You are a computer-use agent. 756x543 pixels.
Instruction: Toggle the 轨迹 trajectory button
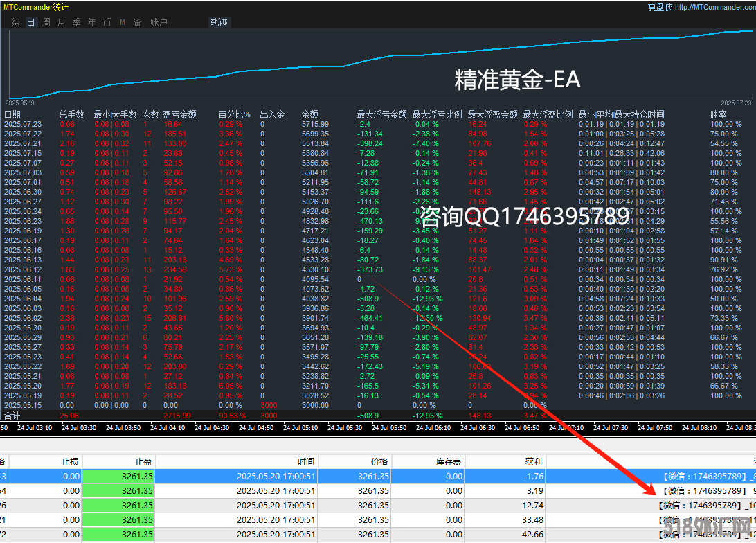pos(219,22)
